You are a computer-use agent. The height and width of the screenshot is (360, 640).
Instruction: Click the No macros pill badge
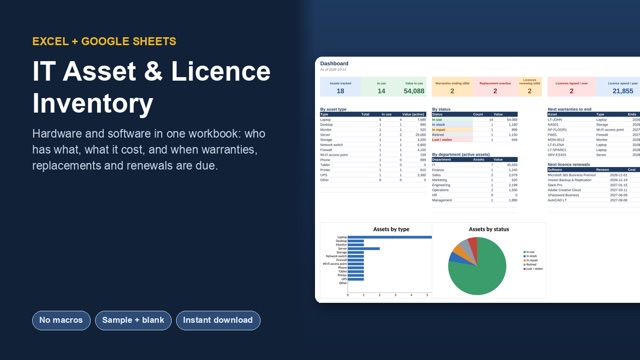click(x=61, y=320)
